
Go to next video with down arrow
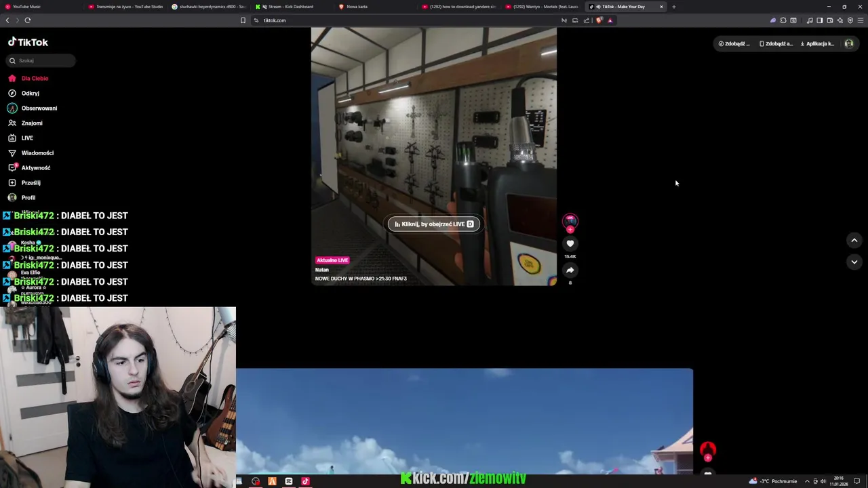coord(854,262)
